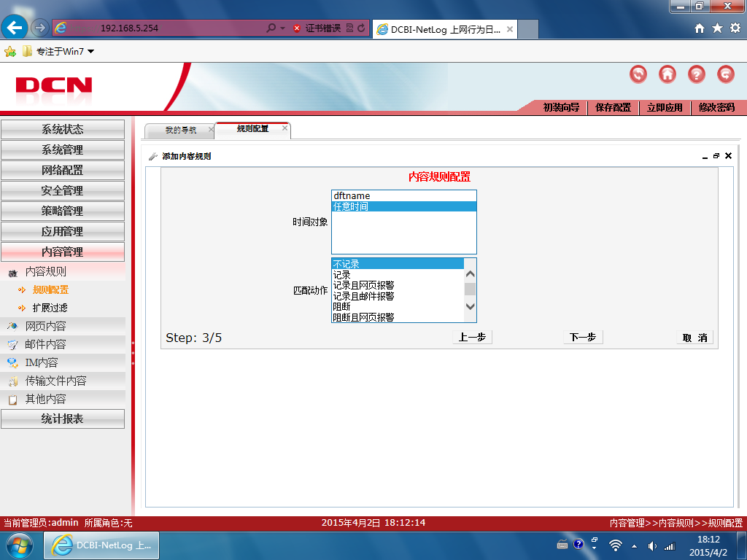The width and height of the screenshot is (747, 560).
Task: Click the red refresh circle icon in header
Action: 638,74
